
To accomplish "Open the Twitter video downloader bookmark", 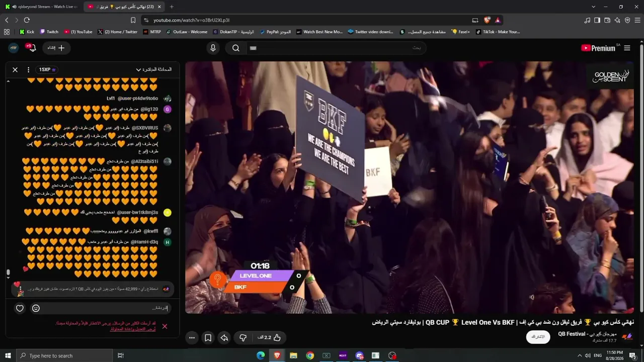I will click(370, 32).
